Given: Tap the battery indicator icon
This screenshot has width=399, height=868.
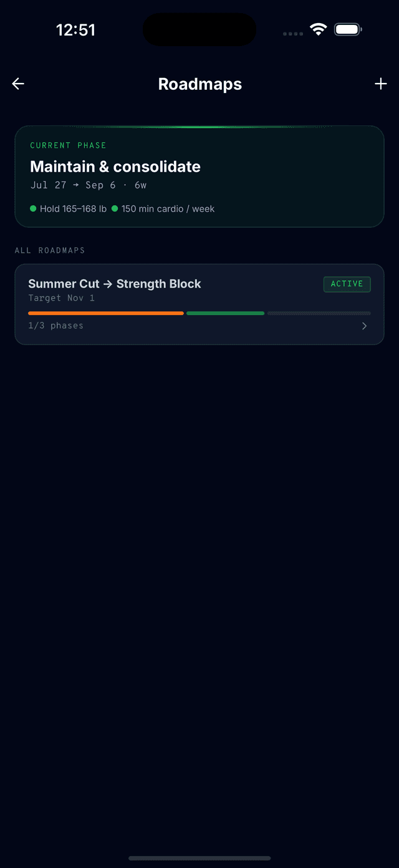Looking at the screenshot, I should point(348,29).
